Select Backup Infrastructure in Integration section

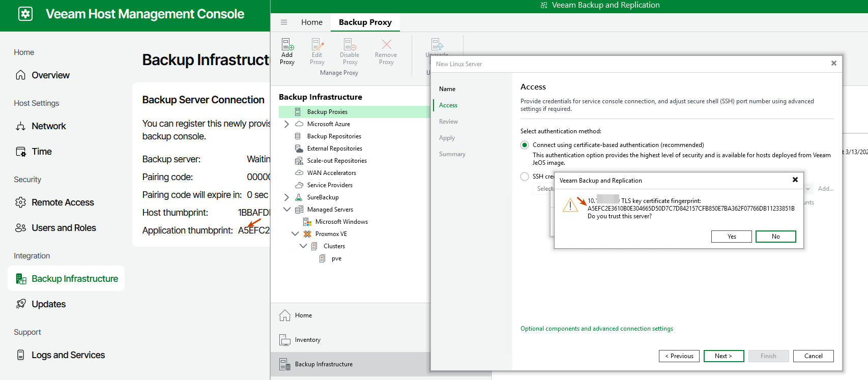tap(66, 278)
